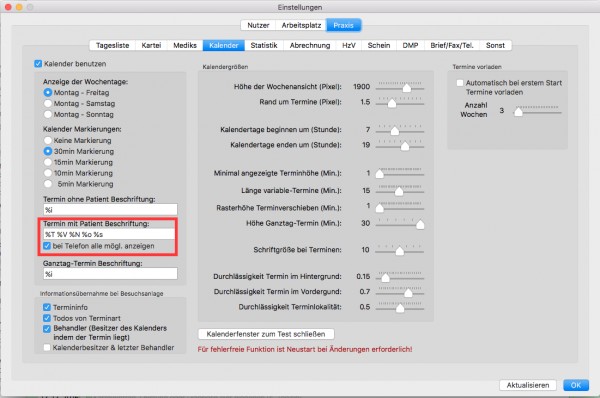The width and height of the screenshot is (600, 398).
Task: Open the HzV tab
Action: [x=349, y=45]
